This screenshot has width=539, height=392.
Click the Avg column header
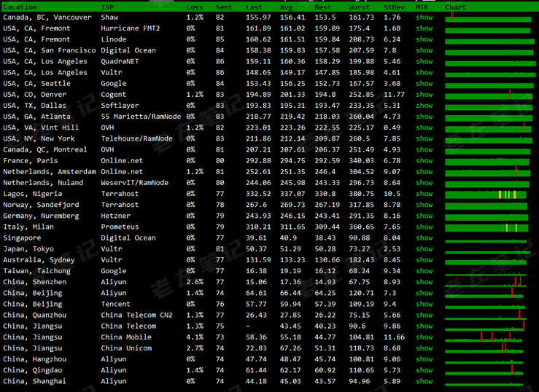[x=287, y=7]
